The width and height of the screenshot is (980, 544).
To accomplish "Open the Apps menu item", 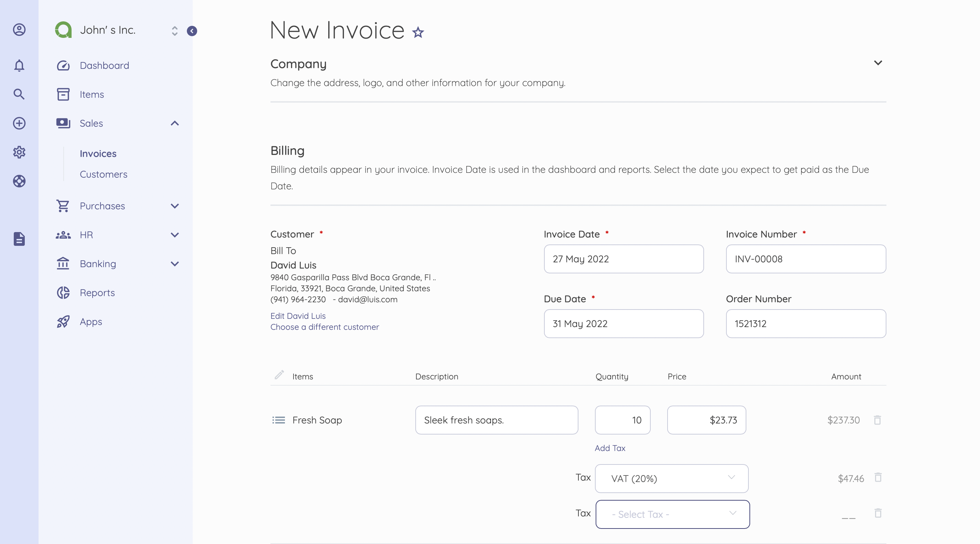I will 91,322.
